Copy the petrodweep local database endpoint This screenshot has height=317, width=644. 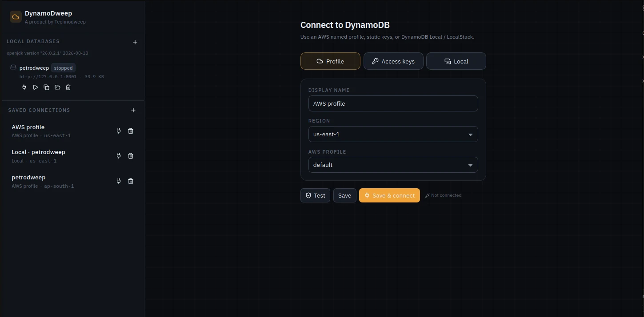pos(46,87)
